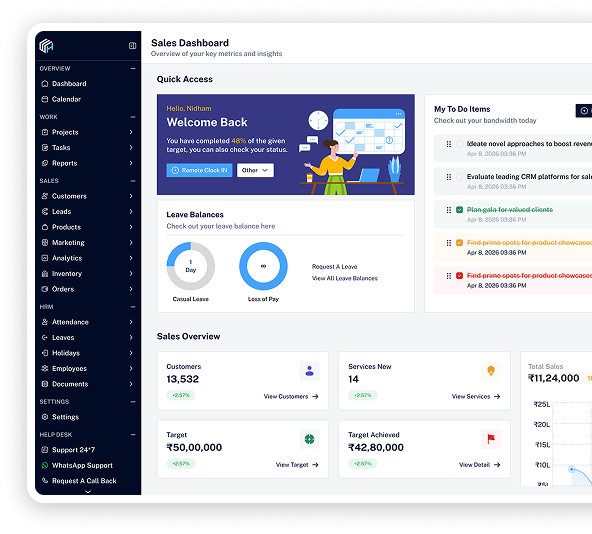Click View Detail in Target Achieved card

[x=479, y=465]
